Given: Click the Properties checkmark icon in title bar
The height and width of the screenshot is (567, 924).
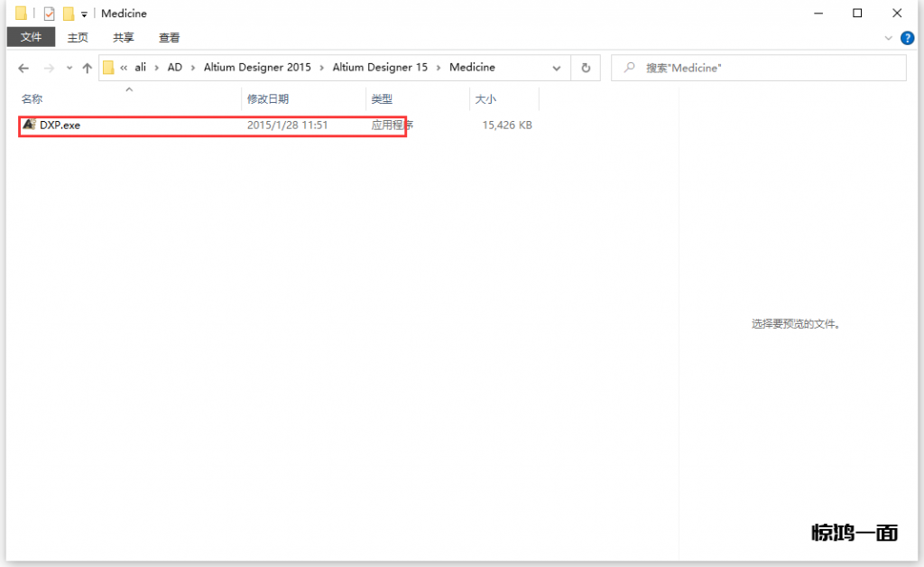Looking at the screenshot, I should click(50, 14).
